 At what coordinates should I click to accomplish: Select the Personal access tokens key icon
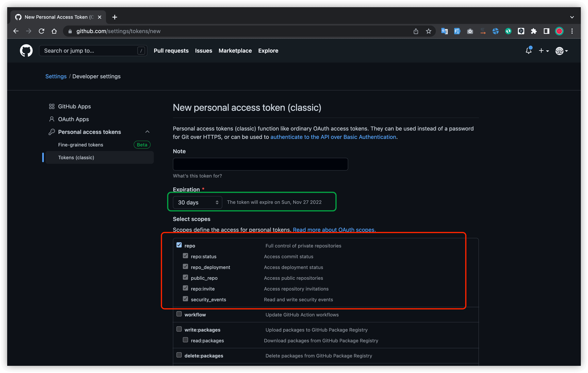point(52,132)
